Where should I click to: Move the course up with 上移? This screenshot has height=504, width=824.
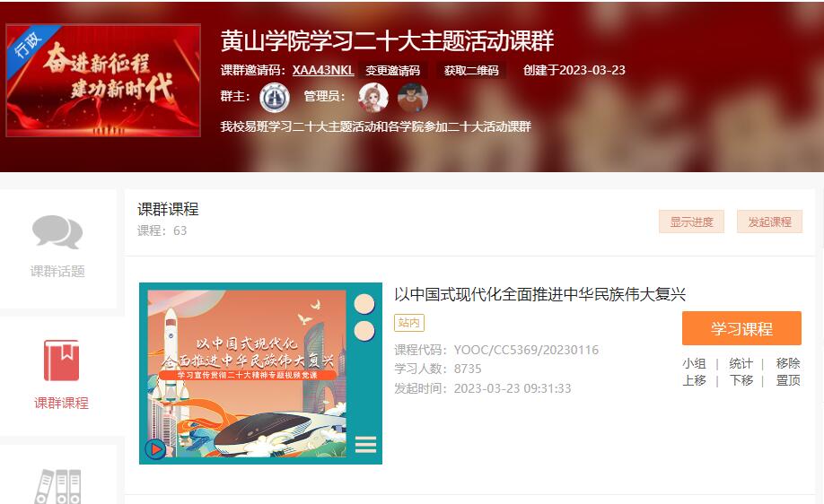coord(694,380)
